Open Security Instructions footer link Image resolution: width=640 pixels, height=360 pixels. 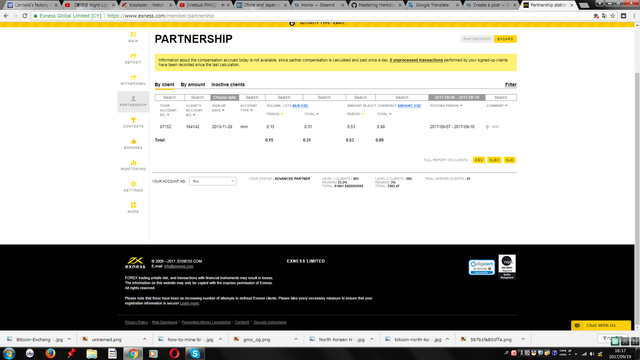(270, 322)
